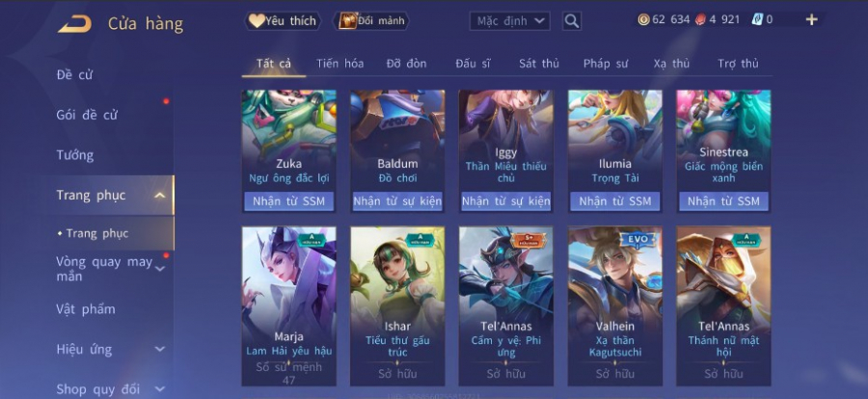Open the Đổi mảnh chest icon

coord(347,21)
